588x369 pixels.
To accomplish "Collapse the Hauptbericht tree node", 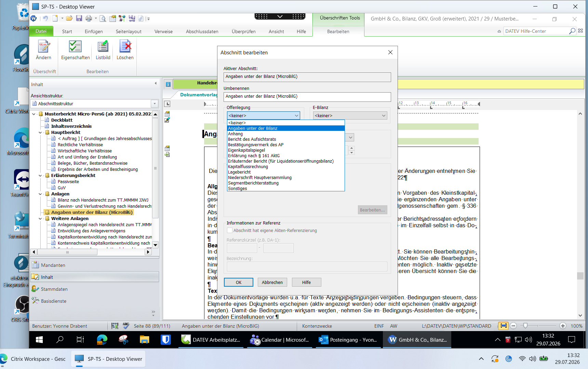I will point(40,133).
